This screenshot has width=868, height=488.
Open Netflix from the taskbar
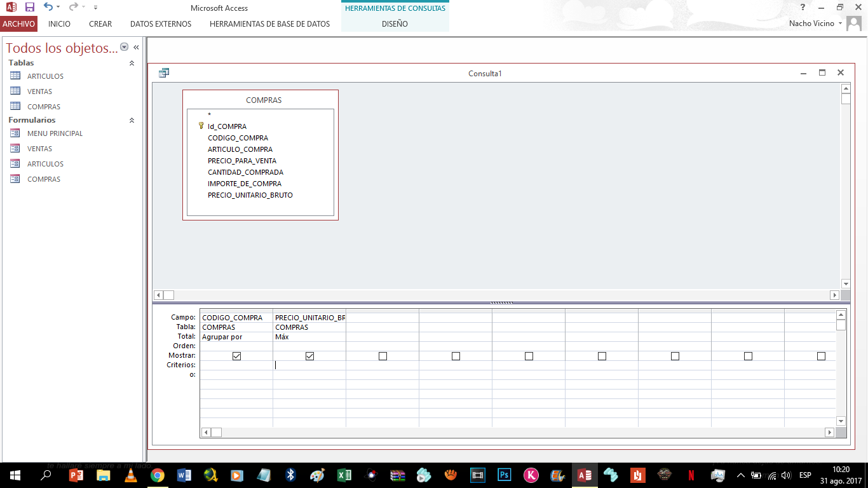[x=691, y=475]
